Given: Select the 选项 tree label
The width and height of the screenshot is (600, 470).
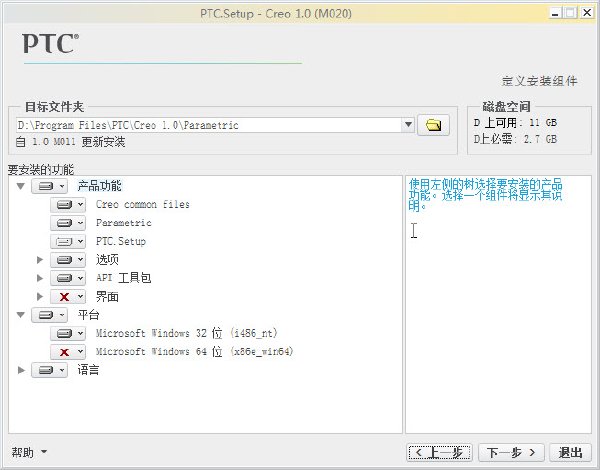Looking at the screenshot, I should point(107,259).
